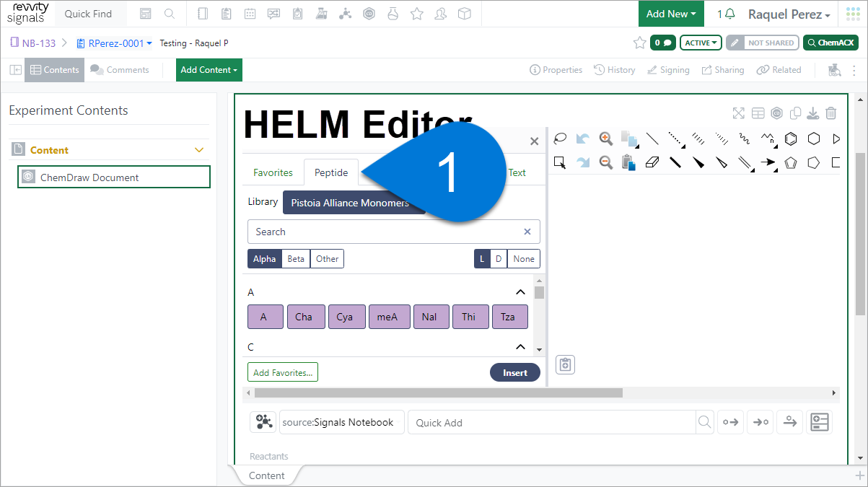
Task: Open Contents view tab
Action: [55, 70]
